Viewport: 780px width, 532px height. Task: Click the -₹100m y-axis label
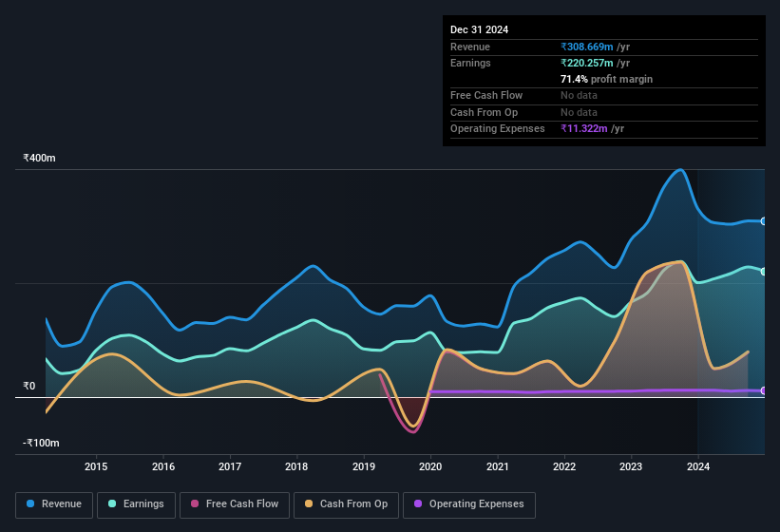[41, 443]
